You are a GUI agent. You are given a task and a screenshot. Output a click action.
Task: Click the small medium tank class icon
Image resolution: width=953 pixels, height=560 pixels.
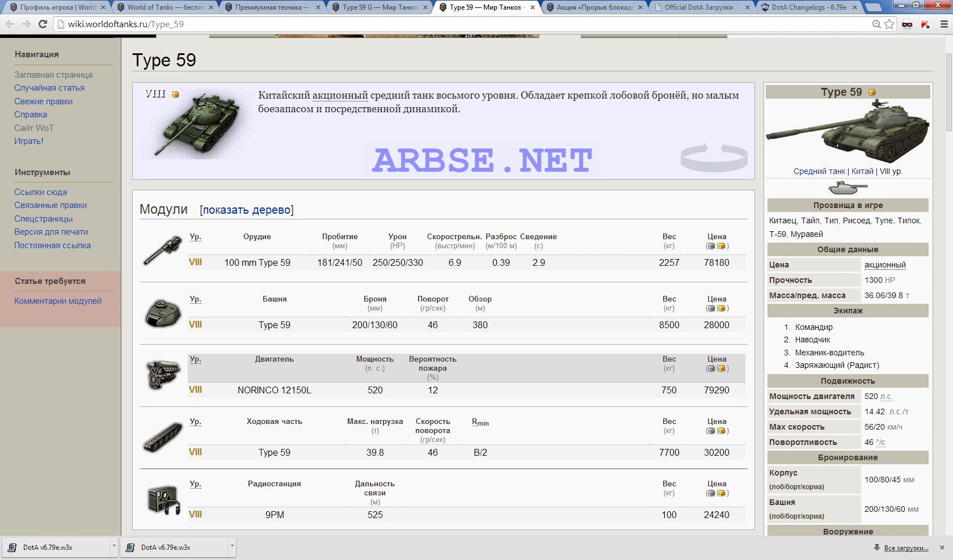pos(848,188)
